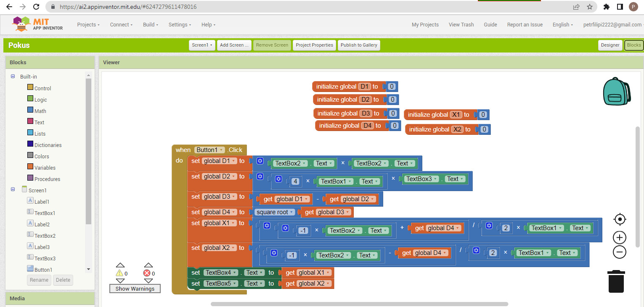Switch to the Designer view
The image size is (644, 307).
click(x=610, y=45)
